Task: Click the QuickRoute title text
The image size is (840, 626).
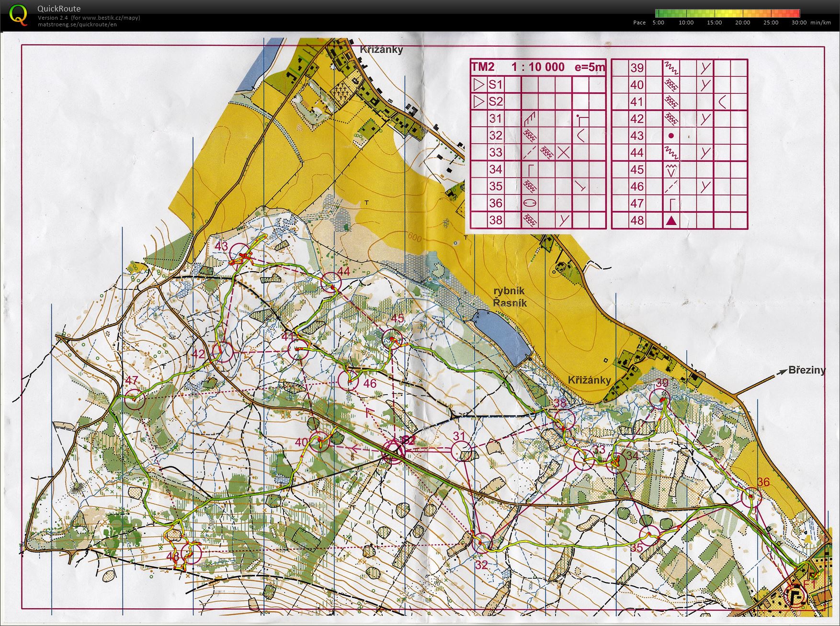Action: point(59,9)
